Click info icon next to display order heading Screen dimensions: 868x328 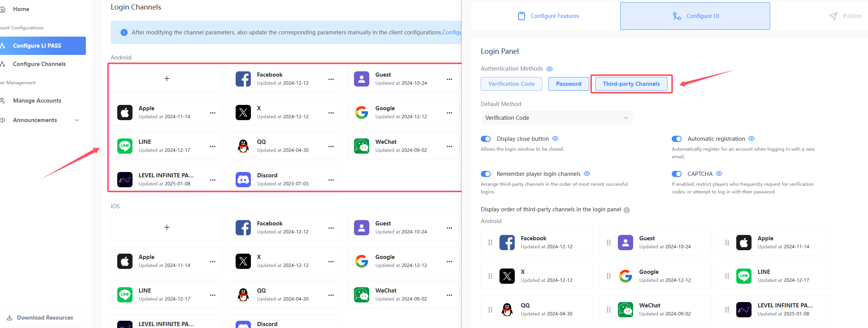point(627,210)
